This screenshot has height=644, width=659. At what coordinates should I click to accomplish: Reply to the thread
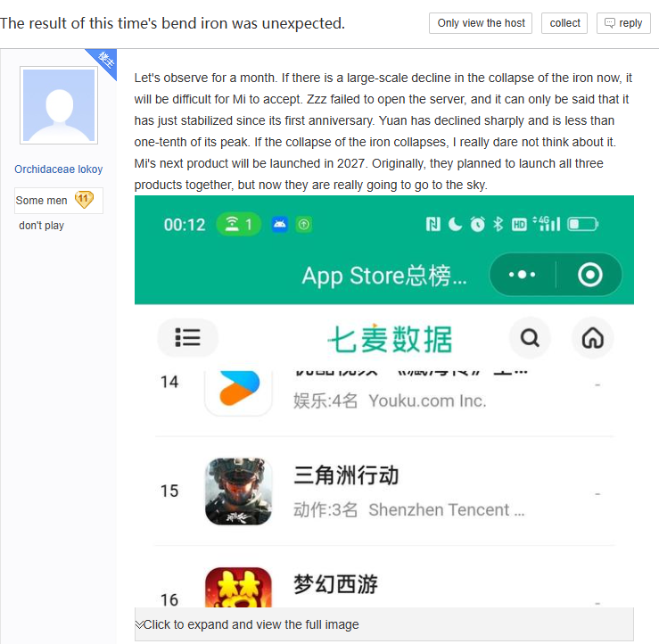click(x=623, y=23)
